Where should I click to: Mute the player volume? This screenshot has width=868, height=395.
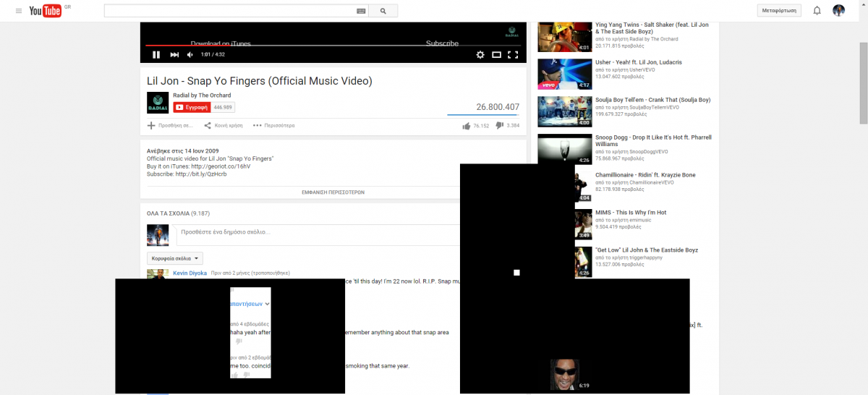coord(190,54)
